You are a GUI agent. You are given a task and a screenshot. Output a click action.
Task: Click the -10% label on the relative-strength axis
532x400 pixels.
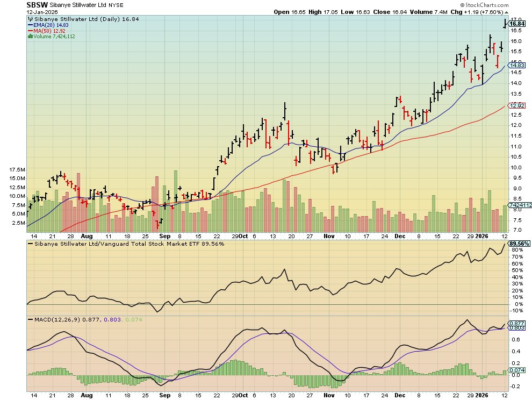(517, 310)
